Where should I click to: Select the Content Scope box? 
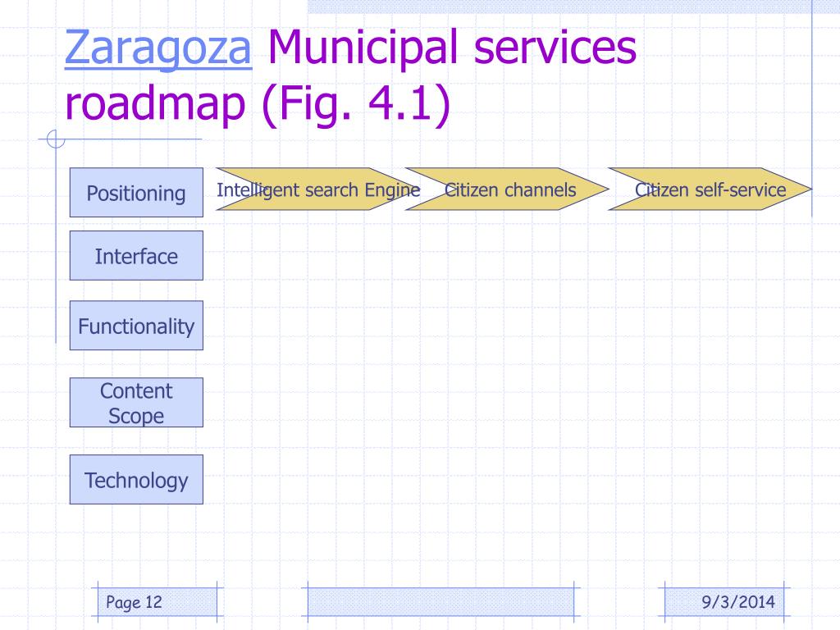(x=137, y=402)
